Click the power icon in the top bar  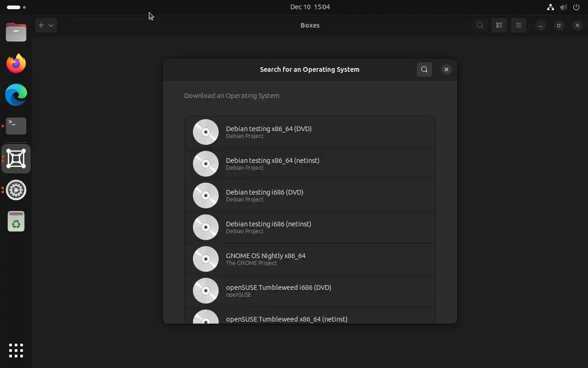(576, 7)
